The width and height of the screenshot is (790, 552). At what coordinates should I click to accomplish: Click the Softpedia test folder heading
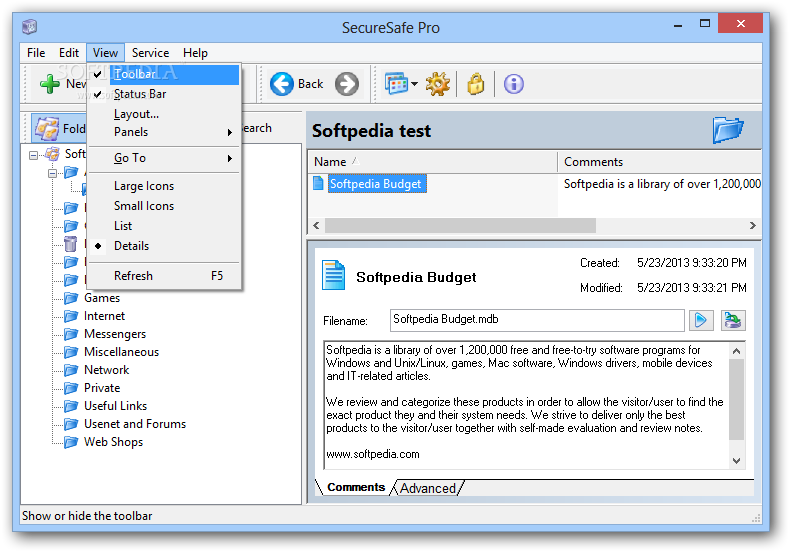point(371,131)
